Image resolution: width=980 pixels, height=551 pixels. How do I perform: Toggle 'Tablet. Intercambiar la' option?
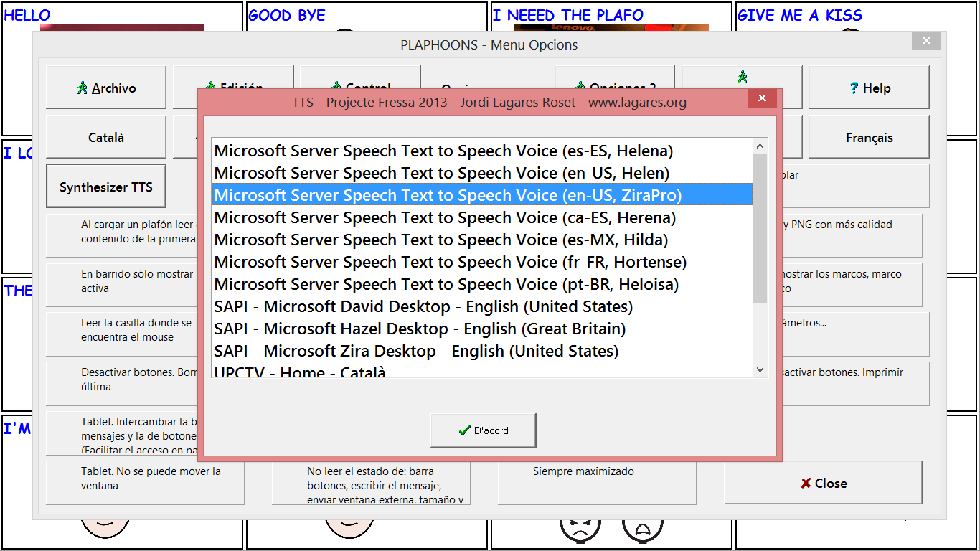(122, 433)
